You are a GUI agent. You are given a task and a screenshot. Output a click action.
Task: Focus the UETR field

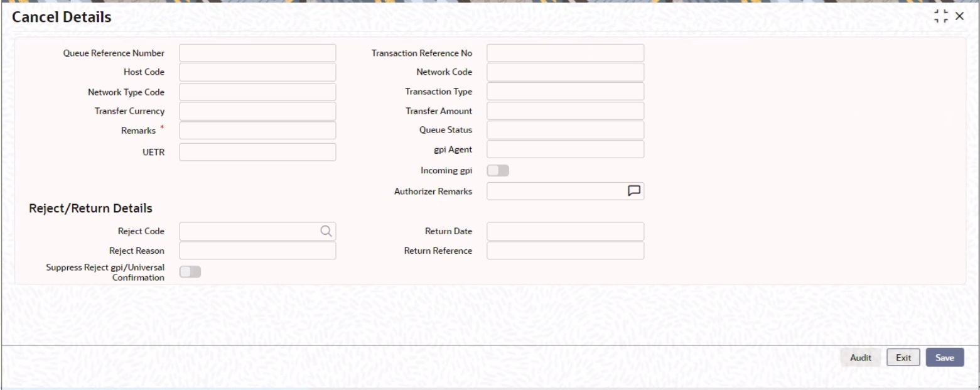point(257,151)
